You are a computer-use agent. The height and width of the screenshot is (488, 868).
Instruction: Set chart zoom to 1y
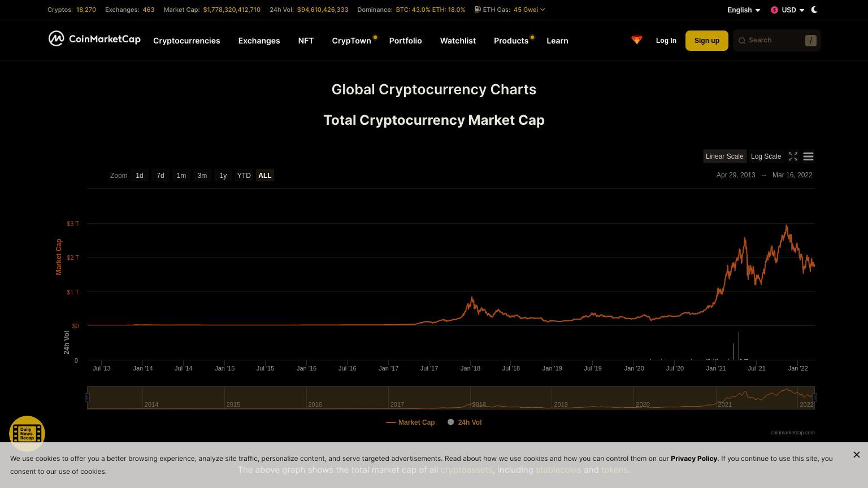pos(223,176)
